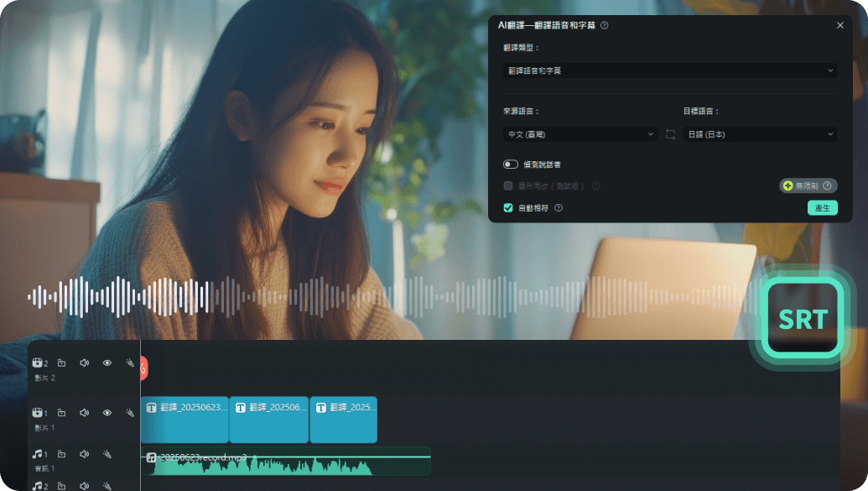Select the audio clip 20250623record.mp3
This screenshot has height=491, width=868.
(x=286, y=461)
